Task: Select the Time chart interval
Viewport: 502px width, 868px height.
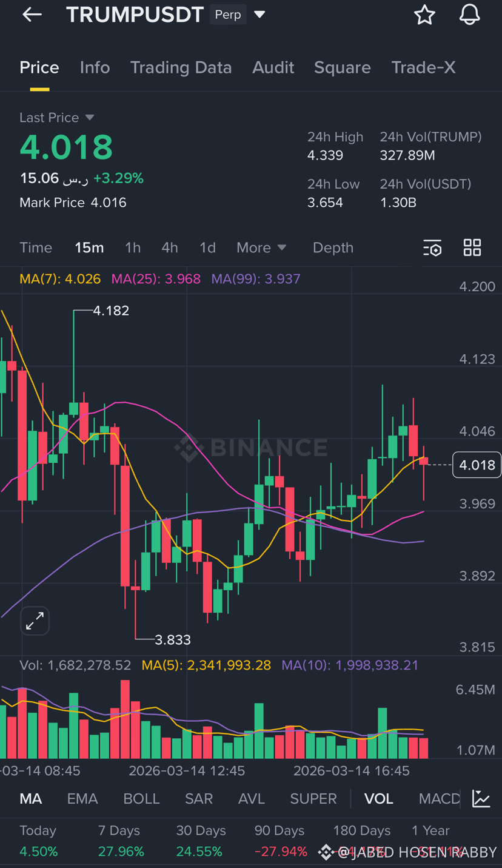Action: click(36, 247)
